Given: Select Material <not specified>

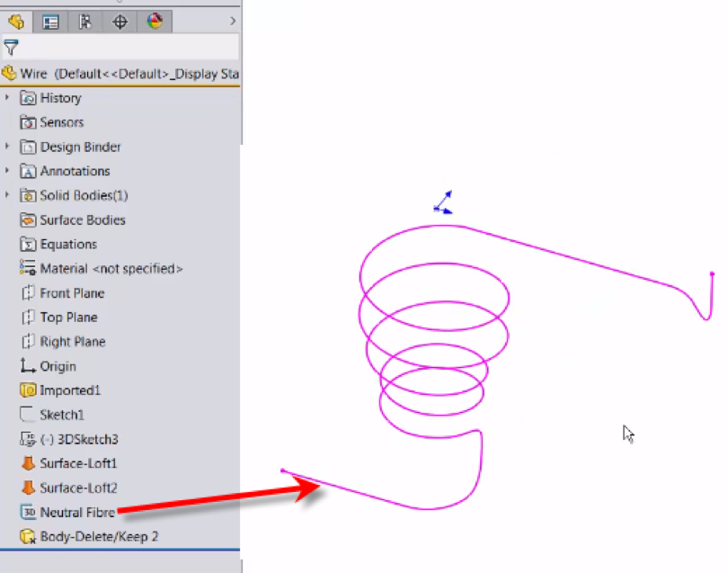Looking at the screenshot, I should [x=111, y=269].
